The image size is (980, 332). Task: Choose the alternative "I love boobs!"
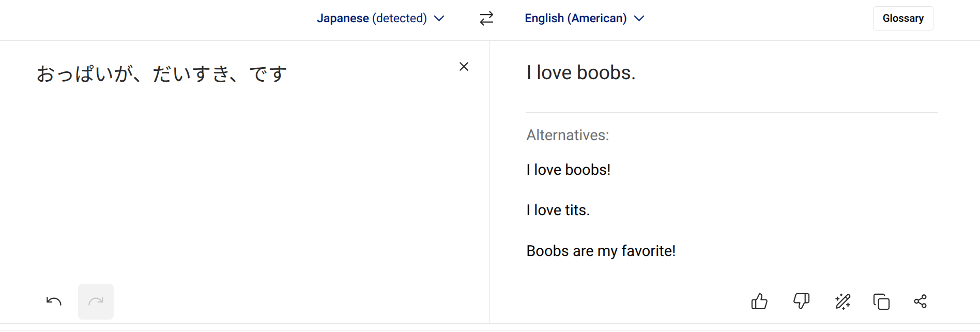click(x=569, y=170)
